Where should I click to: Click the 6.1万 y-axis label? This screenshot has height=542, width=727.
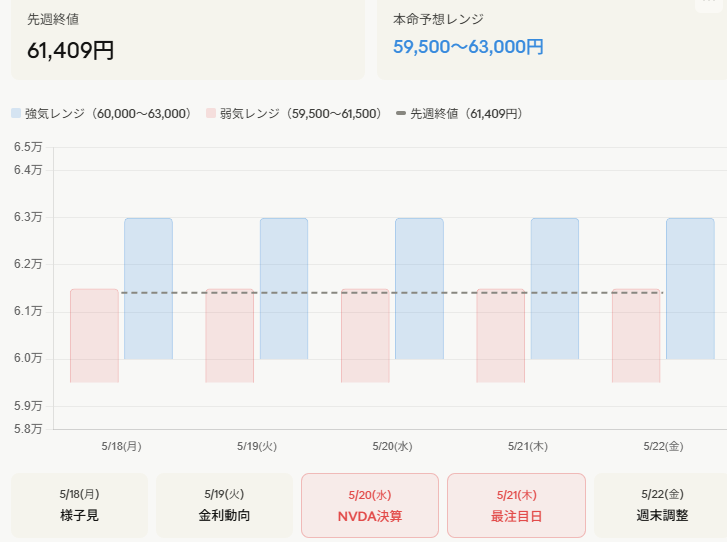(28, 311)
